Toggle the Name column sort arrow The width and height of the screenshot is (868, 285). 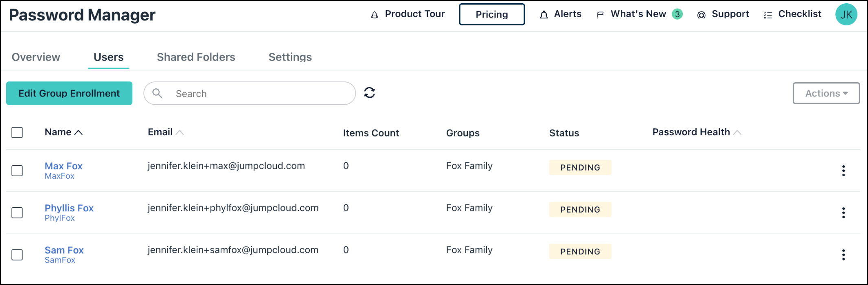(x=79, y=132)
